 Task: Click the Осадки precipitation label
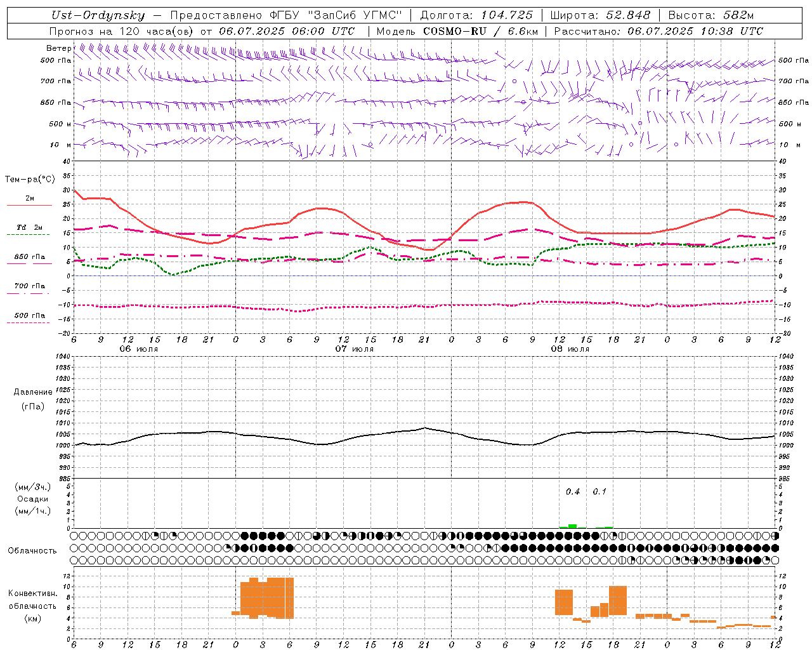pyautogui.click(x=33, y=499)
